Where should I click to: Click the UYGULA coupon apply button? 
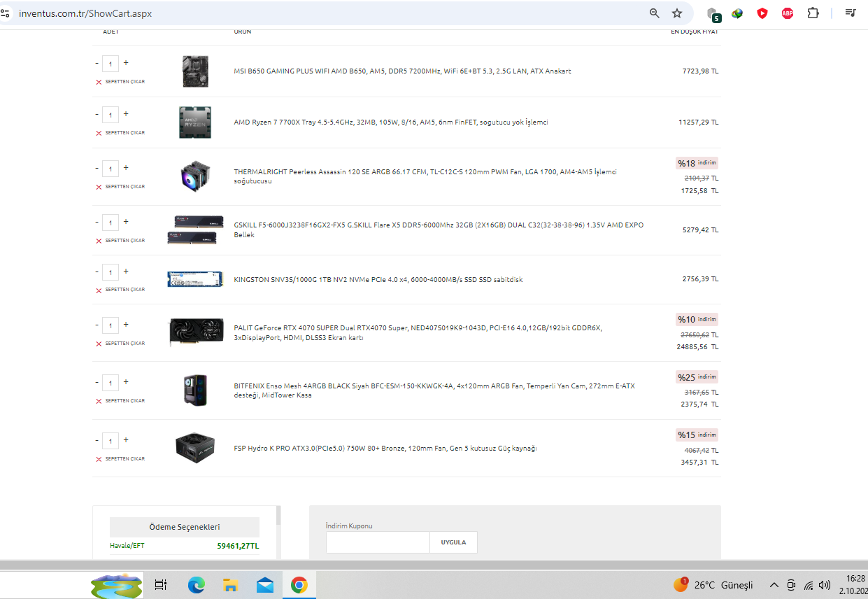pyautogui.click(x=453, y=542)
